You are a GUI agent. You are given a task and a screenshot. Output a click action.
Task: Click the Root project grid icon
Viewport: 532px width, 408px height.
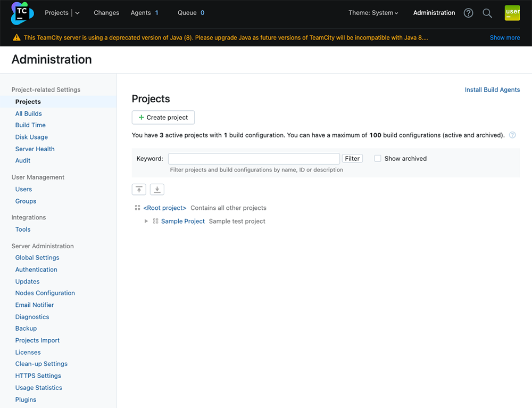pos(138,208)
